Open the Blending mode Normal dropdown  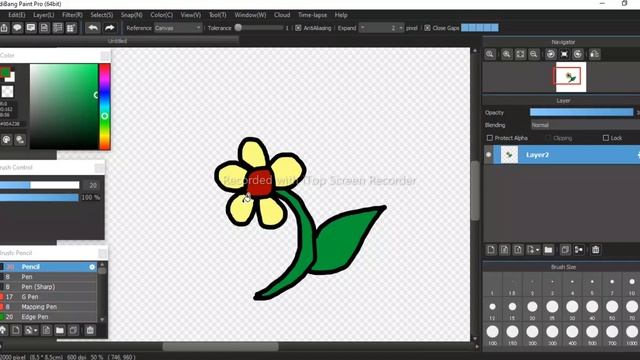pos(585,125)
